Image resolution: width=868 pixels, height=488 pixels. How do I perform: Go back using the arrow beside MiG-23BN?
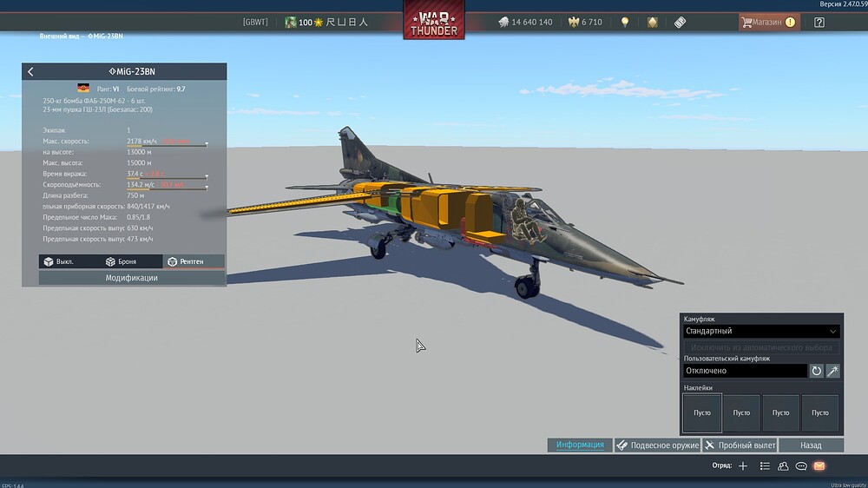(x=30, y=71)
